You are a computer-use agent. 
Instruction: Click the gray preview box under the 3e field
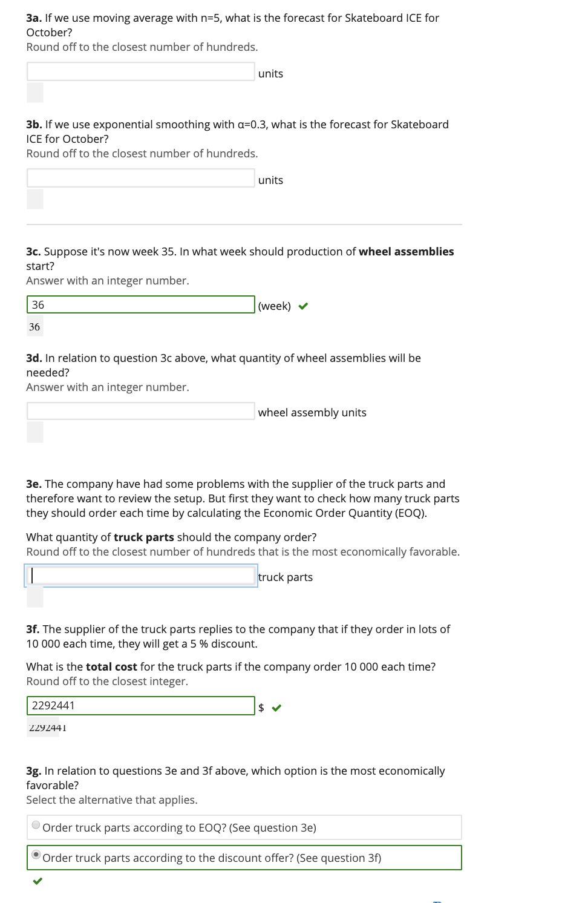[x=34, y=599]
